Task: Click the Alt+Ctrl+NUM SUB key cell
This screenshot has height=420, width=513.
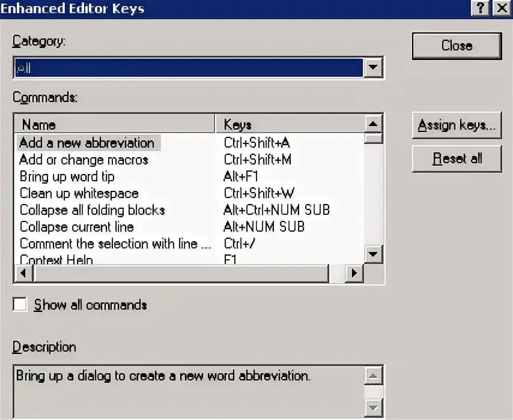Action: [x=276, y=210]
